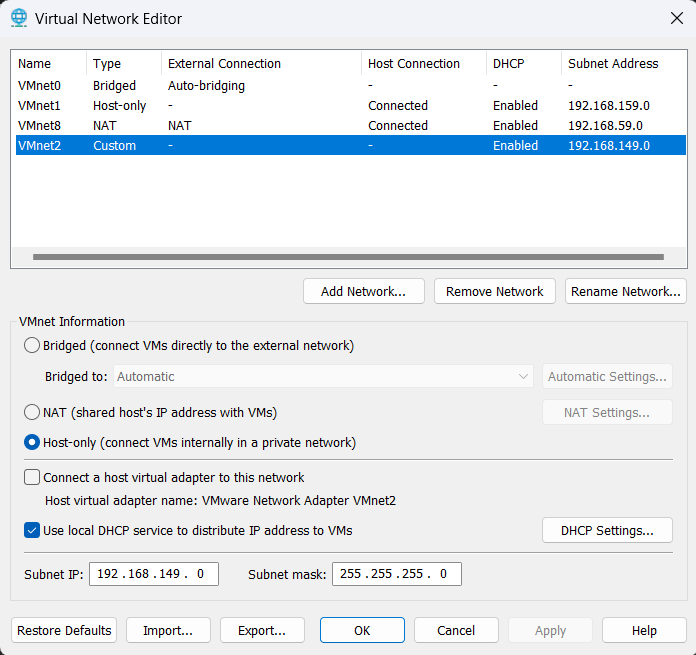696x655 pixels.
Task: Click Remove Network button
Action: tap(494, 291)
